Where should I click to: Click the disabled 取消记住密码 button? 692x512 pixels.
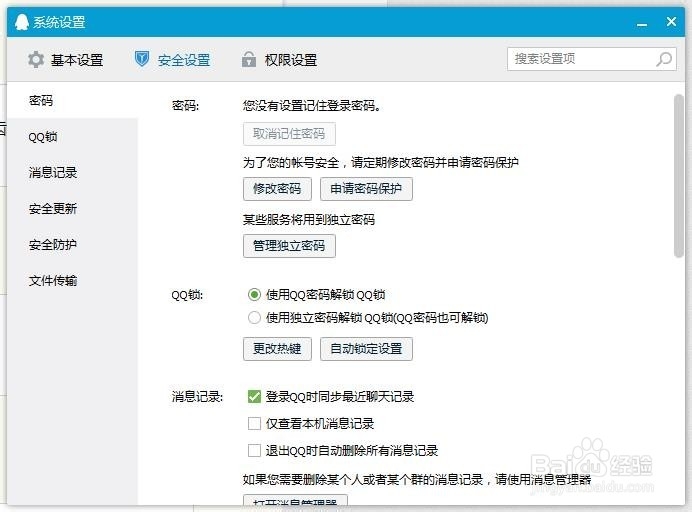coord(289,134)
